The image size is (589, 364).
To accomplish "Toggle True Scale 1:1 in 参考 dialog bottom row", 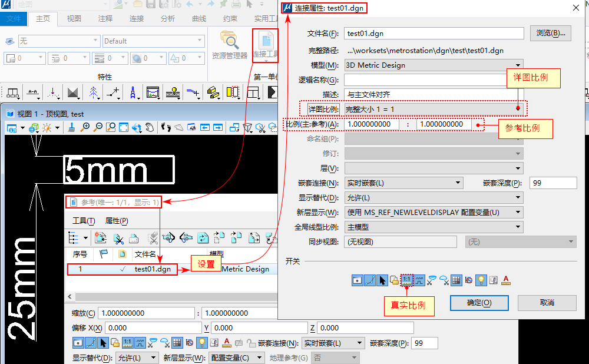I will pos(128,343).
